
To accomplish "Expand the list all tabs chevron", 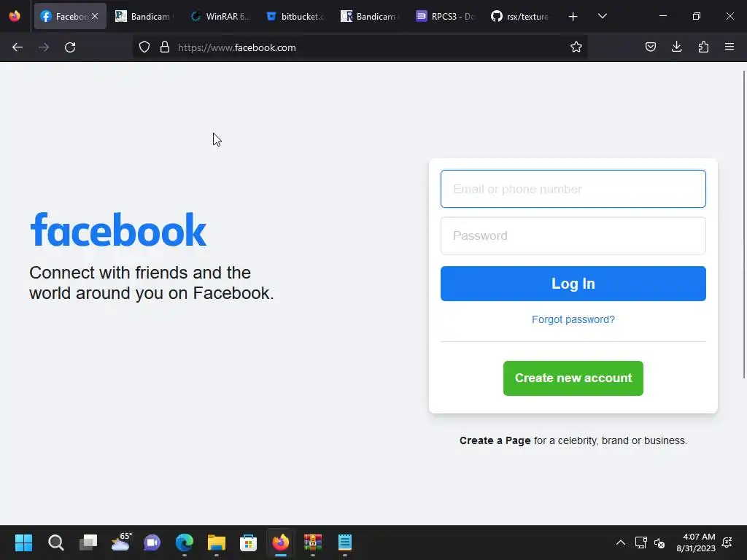I will (602, 16).
